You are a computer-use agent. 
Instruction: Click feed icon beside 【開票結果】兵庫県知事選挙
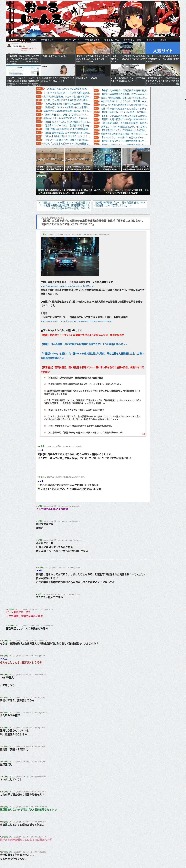click(45, 378)
